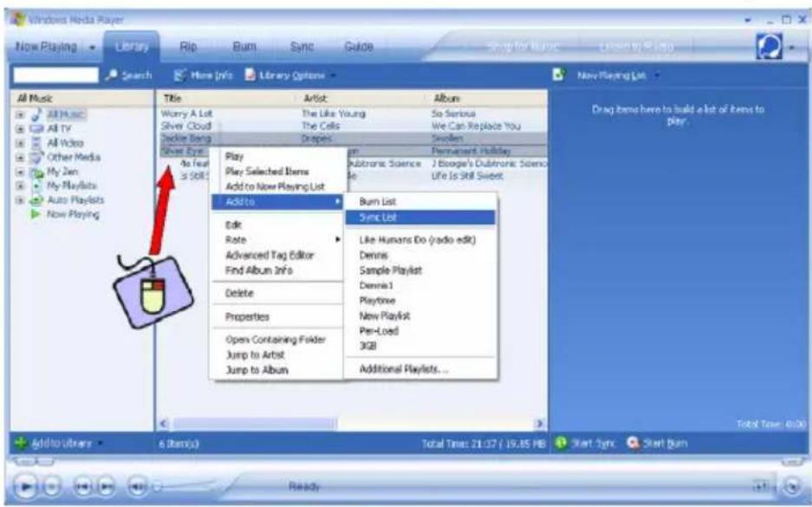Image resolution: width=812 pixels, height=507 pixels.
Task: Click the Start Sync button label
Action: [592, 444]
